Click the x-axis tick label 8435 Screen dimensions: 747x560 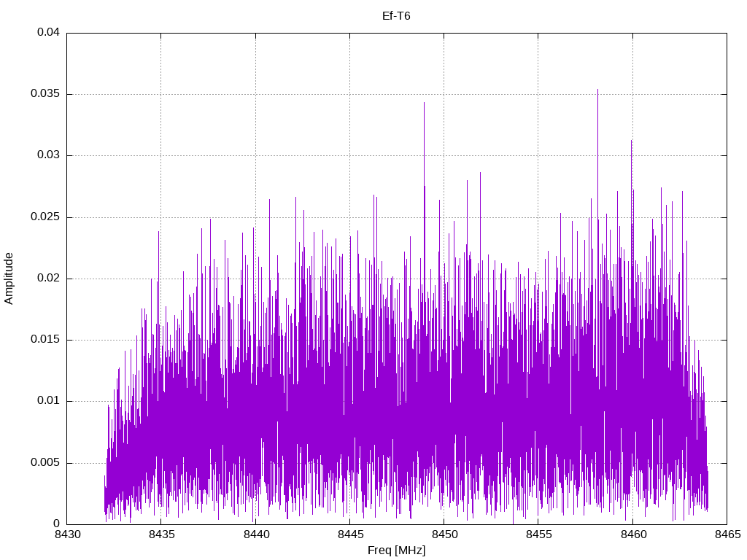[x=161, y=534]
